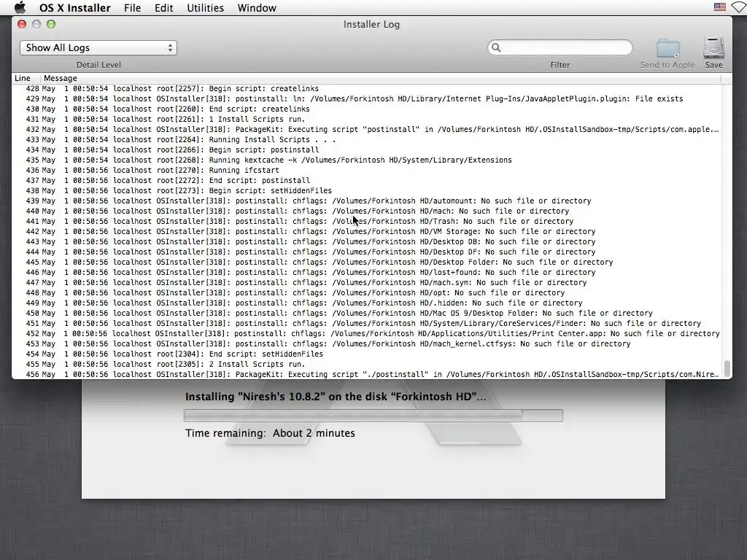Click the Save disk icon
747x560 pixels.
713,48
